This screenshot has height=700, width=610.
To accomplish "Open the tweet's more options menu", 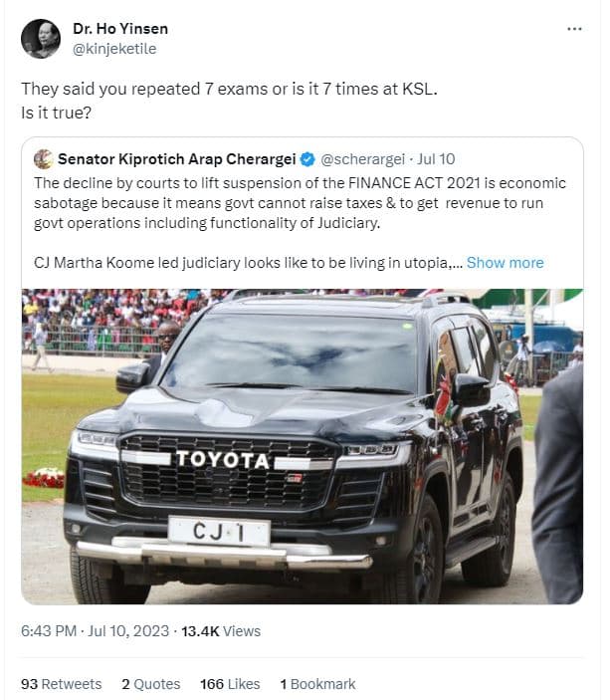I will [x=574, y=30].
